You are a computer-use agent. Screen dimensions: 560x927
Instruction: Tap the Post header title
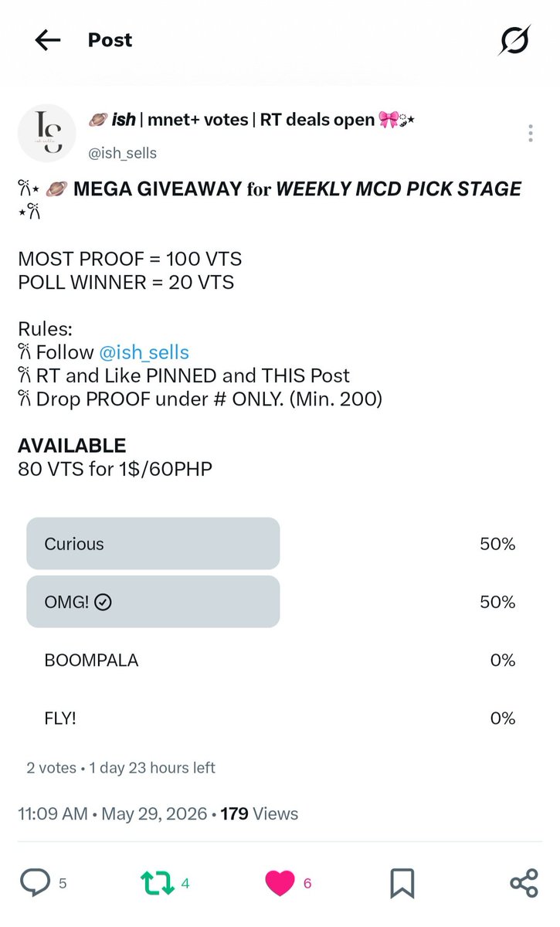coord(110,40)
